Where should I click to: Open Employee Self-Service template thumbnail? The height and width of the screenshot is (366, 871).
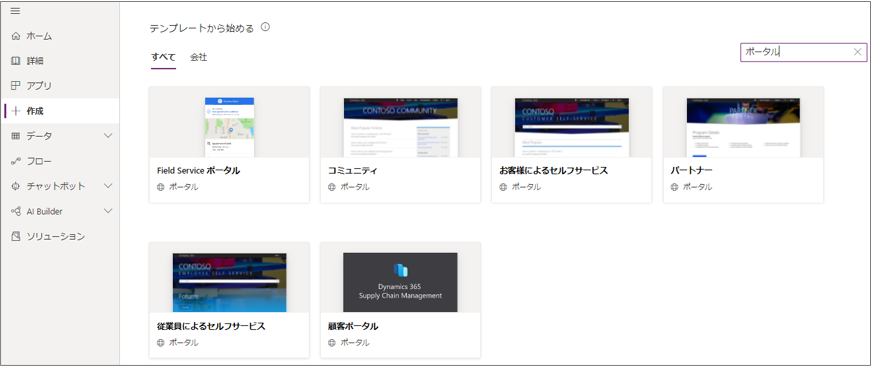point(229,283)
